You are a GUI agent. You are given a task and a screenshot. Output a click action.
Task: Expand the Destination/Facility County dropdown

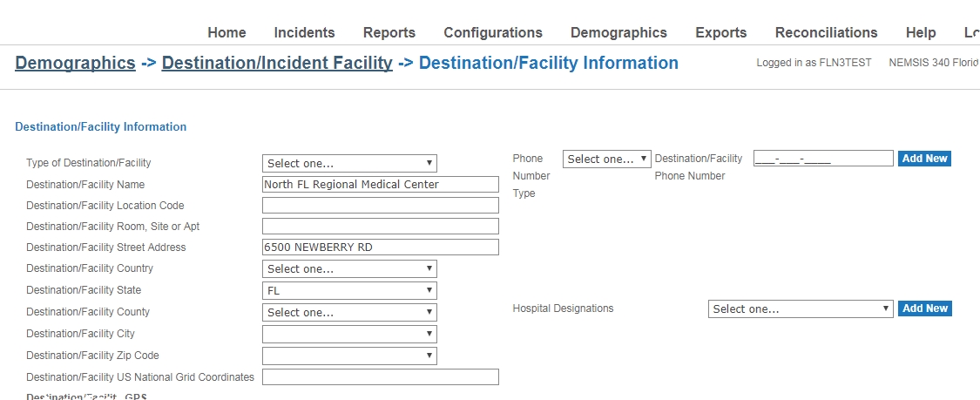(349, 313)
